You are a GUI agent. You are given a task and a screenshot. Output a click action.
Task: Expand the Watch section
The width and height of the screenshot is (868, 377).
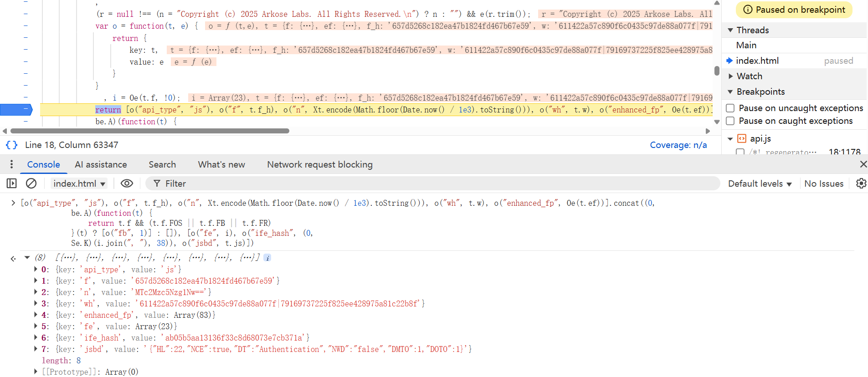pos(731,76)
